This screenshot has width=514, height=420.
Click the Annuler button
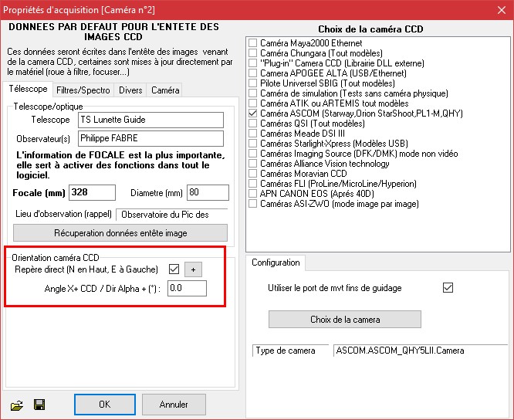coord(174,404)
